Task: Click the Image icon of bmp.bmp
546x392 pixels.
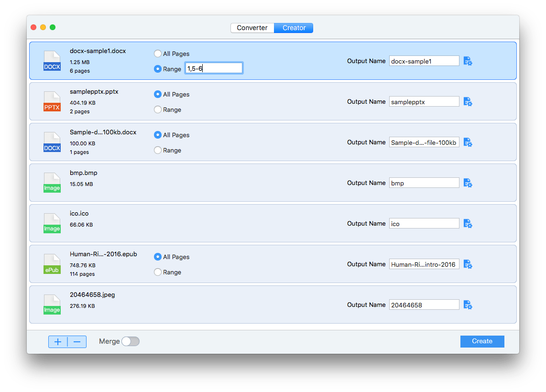Action: [x=52, y=183]
